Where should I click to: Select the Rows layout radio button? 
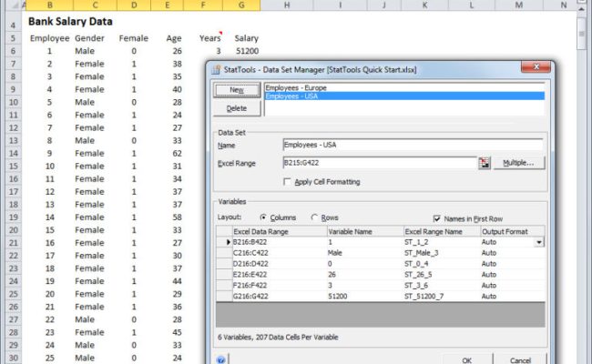coord(314,217)
